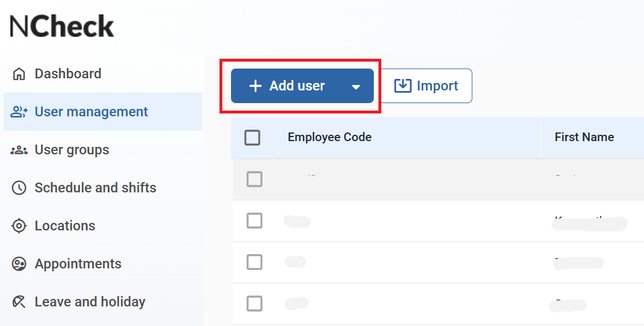Click the plus icon on Add user
Viewport: 644px width, 326px height.
point(255,86)
